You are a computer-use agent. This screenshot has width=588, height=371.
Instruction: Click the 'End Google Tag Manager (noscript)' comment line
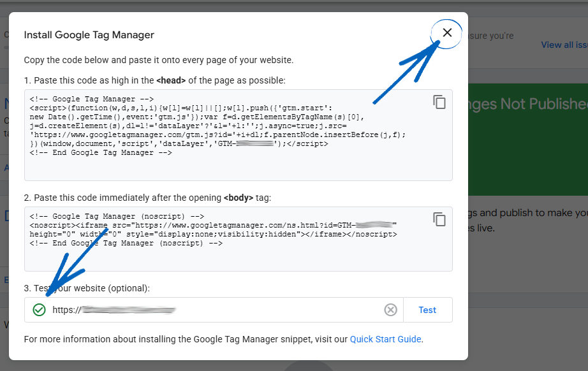[126, 244]
